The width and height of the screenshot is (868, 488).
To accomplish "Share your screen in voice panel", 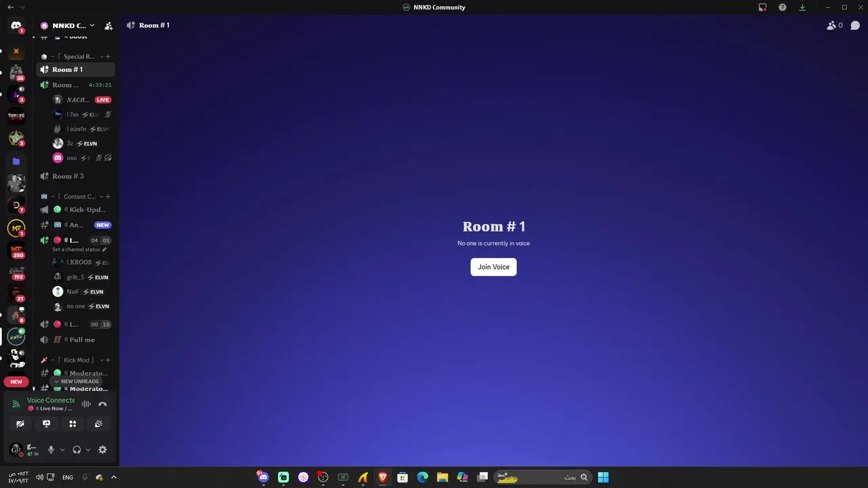I will pyautogui.click(x=46, y=424).
